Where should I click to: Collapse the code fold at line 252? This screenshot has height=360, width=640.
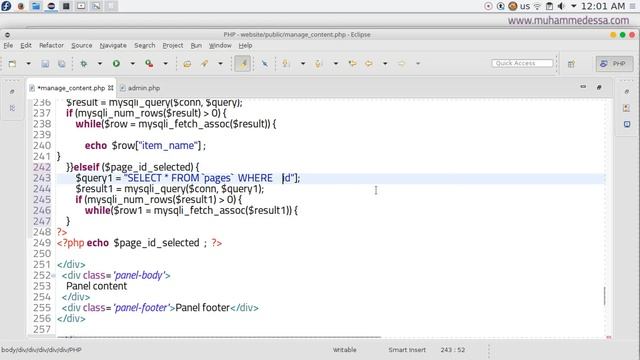[x=54, y=276]
